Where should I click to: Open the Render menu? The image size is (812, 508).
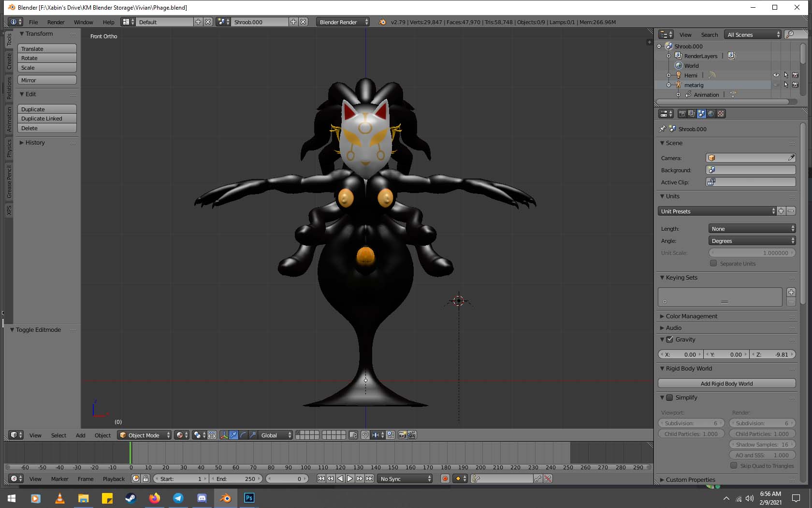tap(56, 22)
